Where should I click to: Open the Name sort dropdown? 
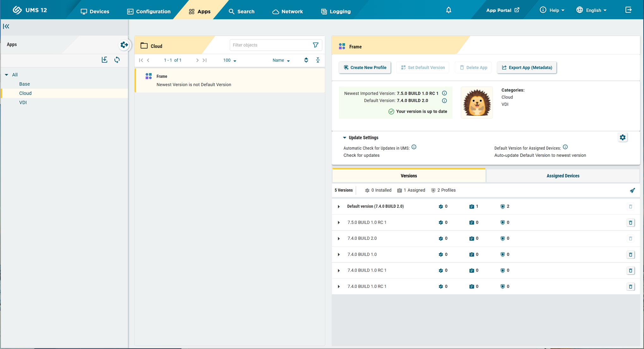pos(281,60)
